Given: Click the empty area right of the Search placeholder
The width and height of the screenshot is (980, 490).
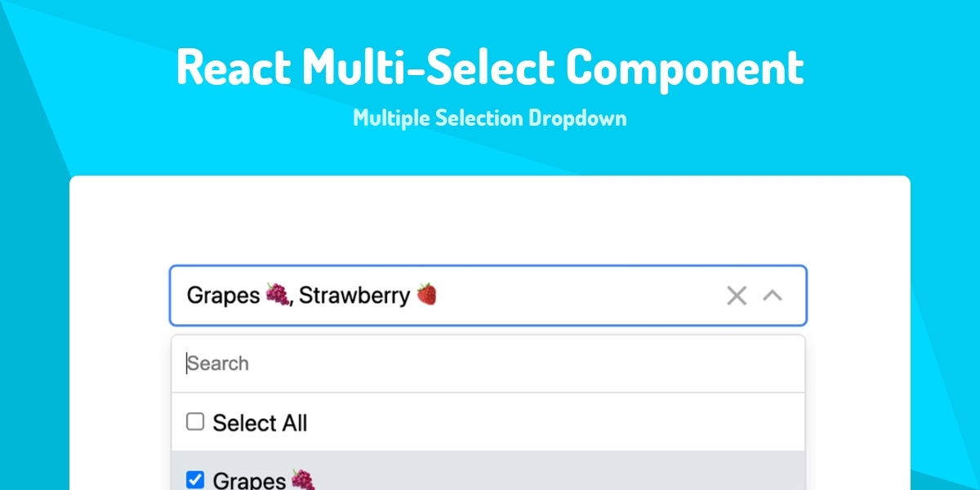Looking at the screenshot, I should [572, 363].
